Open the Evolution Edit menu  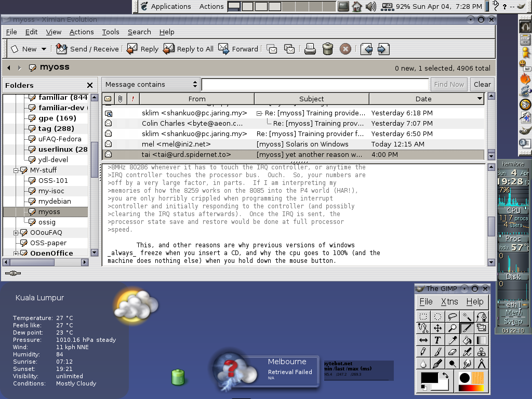31,32
